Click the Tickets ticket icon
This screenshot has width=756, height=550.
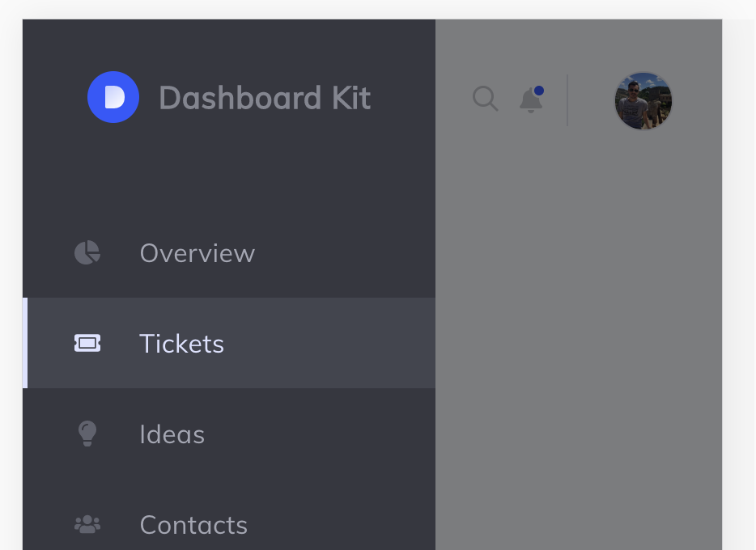(87, 343)
